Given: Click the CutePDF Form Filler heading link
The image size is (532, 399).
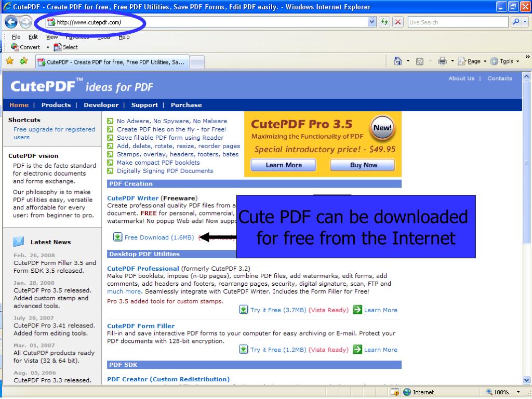Looking at the screenshot, I should (x=141, y=326).
